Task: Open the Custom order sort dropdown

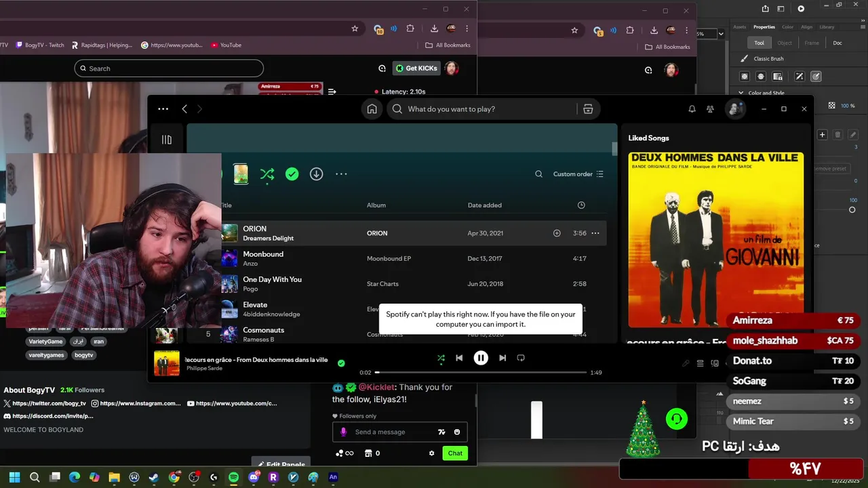Action: tap(578, 174)
